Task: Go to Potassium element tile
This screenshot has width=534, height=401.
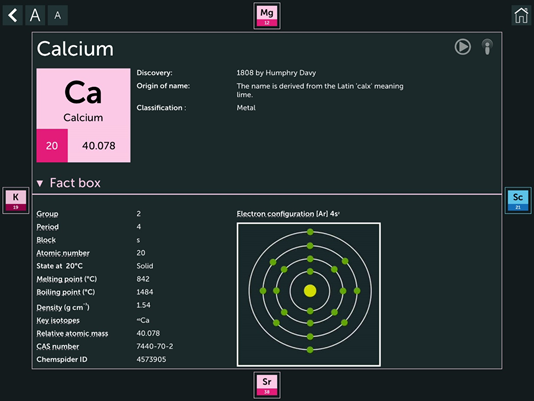Action: point(16,200)
